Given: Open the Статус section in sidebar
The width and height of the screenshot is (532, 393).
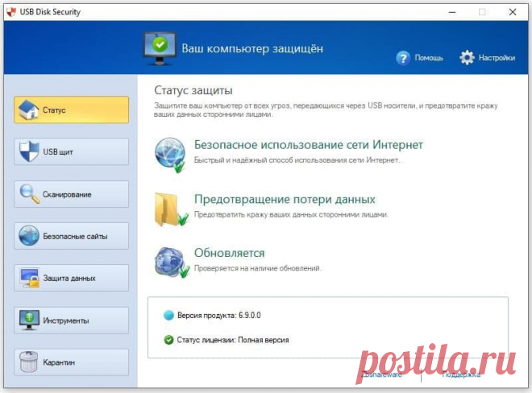Looking at the screenshot, I should pos(71,110).
